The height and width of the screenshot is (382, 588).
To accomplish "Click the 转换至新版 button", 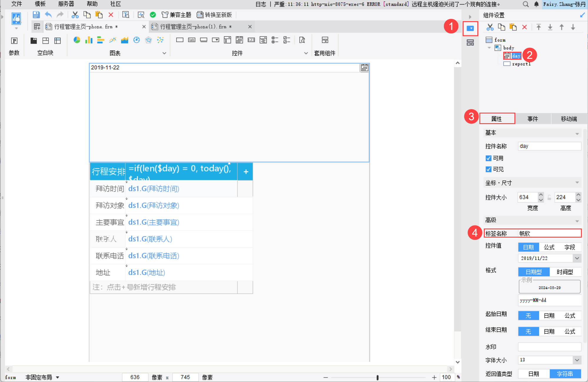I will click(214, 15).
